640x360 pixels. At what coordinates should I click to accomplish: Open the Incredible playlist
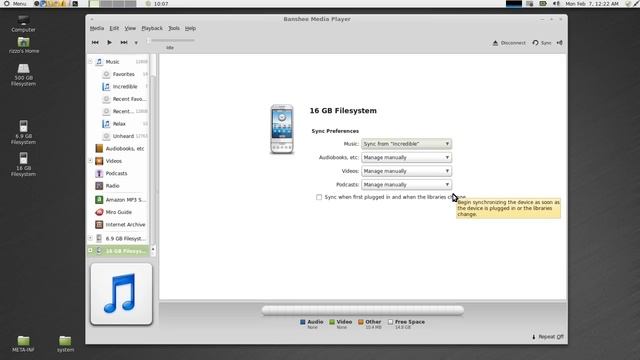click(x=124, y=87)
